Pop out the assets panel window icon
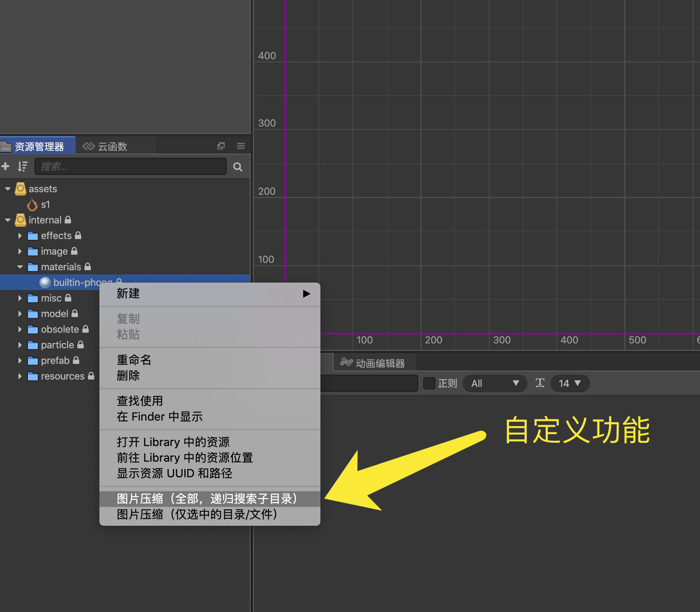The width and height of the screenshot is (700, 612). click(x=221, y=146)
